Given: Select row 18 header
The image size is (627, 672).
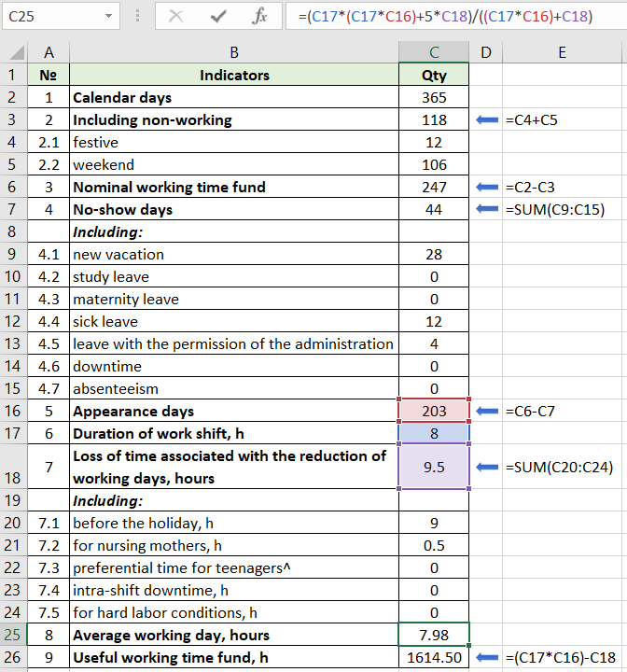Looking at the screenshot, I should [x=14, y=467].
